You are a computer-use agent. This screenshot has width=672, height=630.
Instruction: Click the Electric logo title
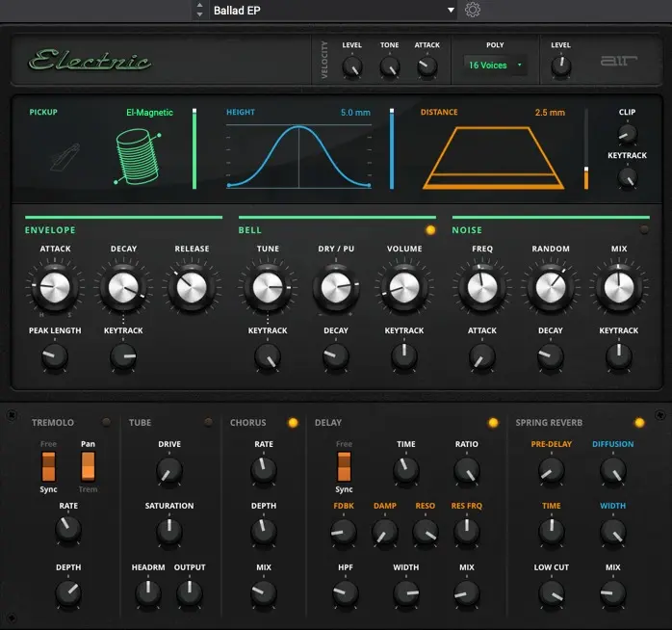point(90,61)
